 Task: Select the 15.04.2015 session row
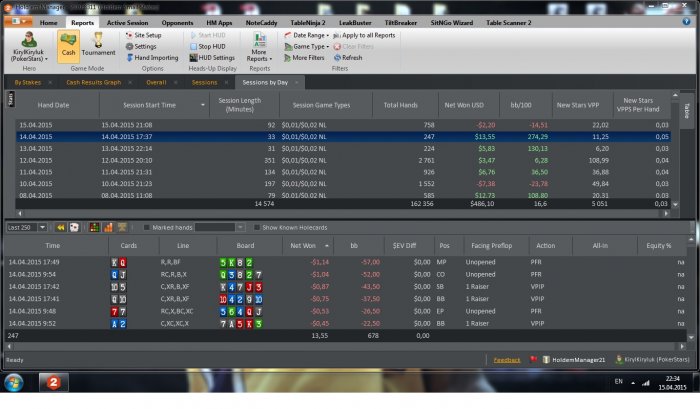(x=343, y=125)
